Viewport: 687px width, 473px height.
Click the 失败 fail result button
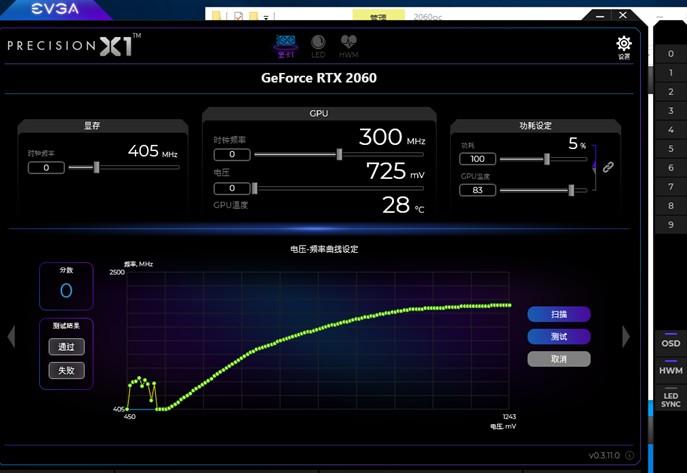pos(66,371)
